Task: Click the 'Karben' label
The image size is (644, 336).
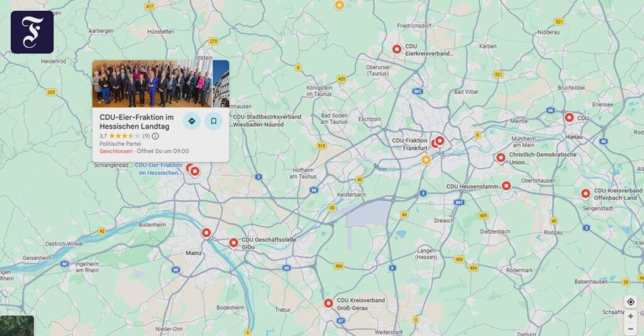Action: pos(488,46)
